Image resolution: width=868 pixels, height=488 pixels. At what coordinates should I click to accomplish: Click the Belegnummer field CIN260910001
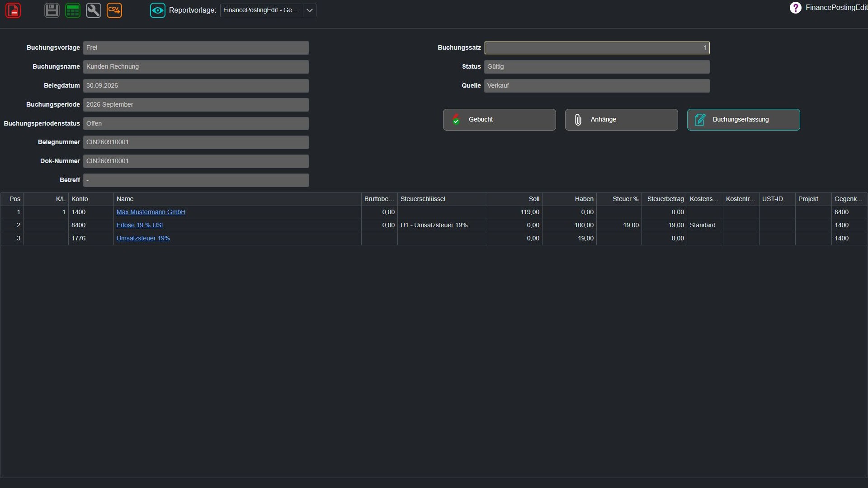click(196, 142)
